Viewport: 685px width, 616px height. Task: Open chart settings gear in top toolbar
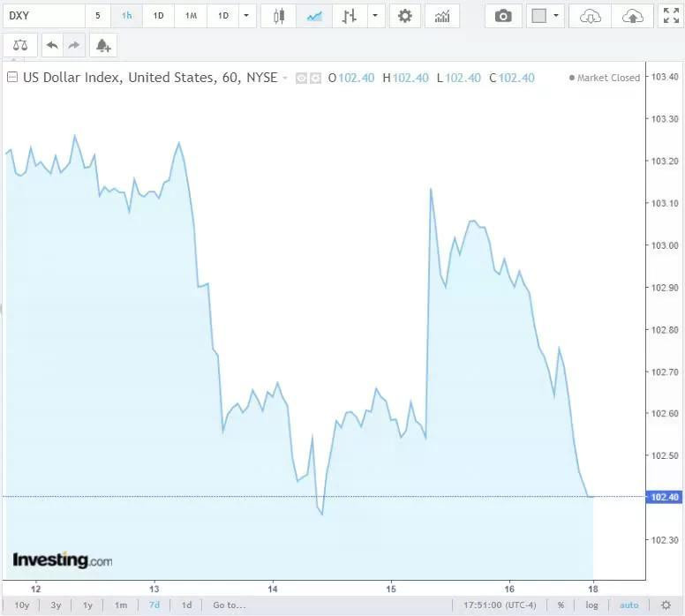pos(405,16)
